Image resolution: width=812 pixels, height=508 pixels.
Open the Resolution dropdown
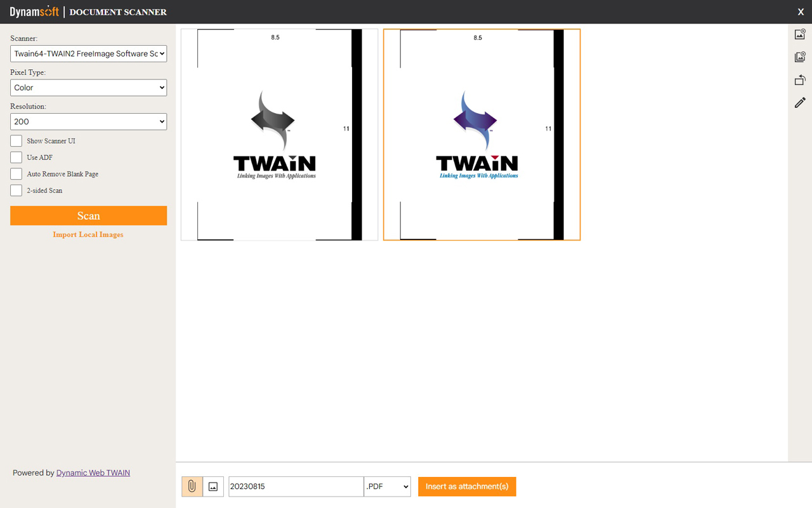(x=88, y=121)
